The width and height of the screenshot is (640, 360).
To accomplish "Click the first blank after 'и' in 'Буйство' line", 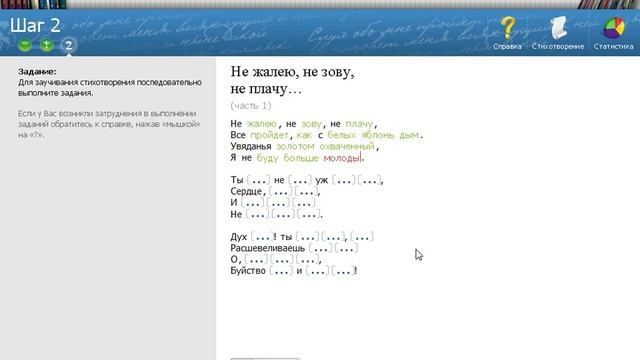I will click(x=317, y=271).
